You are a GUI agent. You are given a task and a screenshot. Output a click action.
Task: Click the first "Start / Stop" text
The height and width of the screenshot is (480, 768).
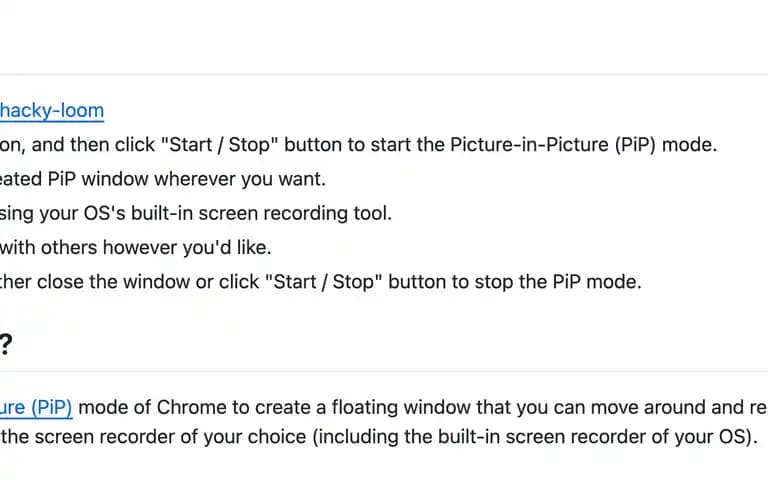(x=220, y=145)
